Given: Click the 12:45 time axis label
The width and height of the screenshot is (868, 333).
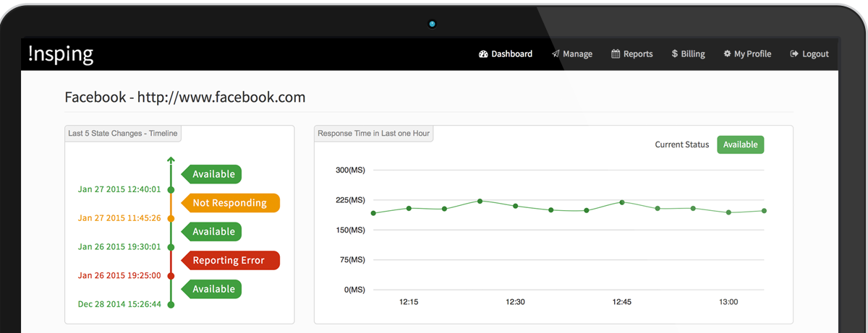Looking at the screenshot, I should (x=622, y=302).
